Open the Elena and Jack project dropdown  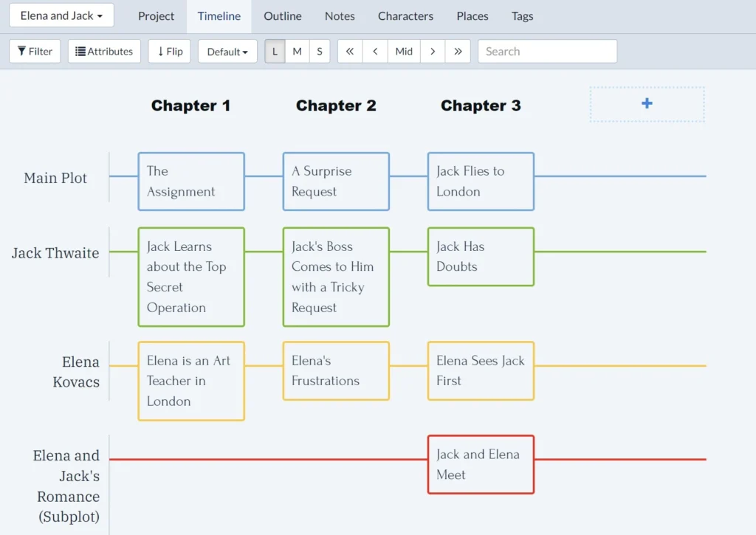point(61,15)
